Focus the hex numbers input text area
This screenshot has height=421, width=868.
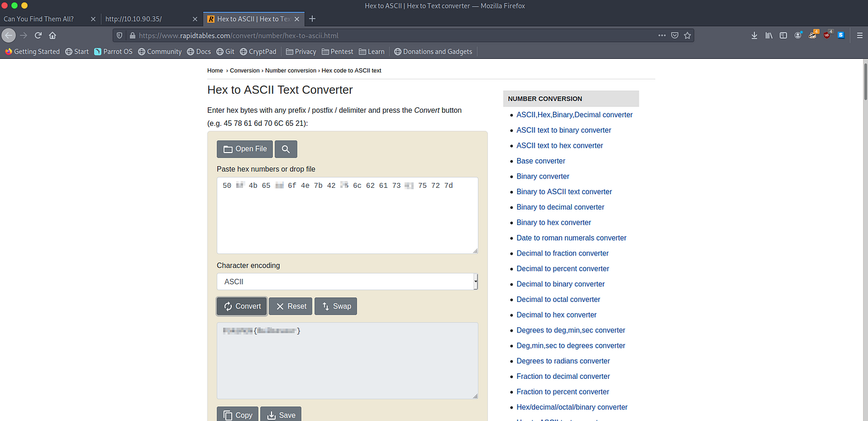[x=347, y=215]
